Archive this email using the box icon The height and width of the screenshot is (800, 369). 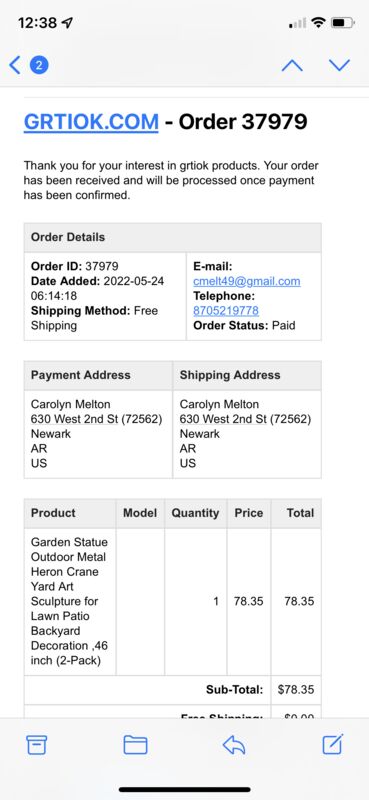tap(37, 745)
